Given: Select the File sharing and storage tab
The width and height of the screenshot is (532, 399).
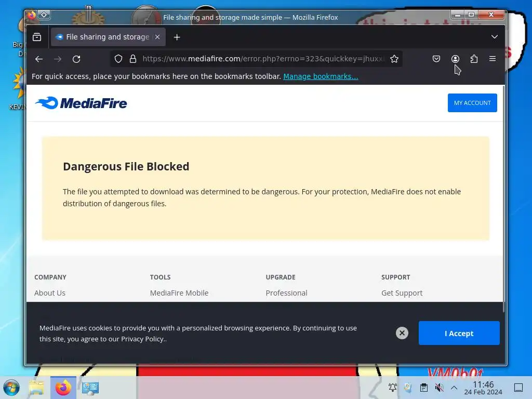Looking at the screenshot, I should [108, 37].
